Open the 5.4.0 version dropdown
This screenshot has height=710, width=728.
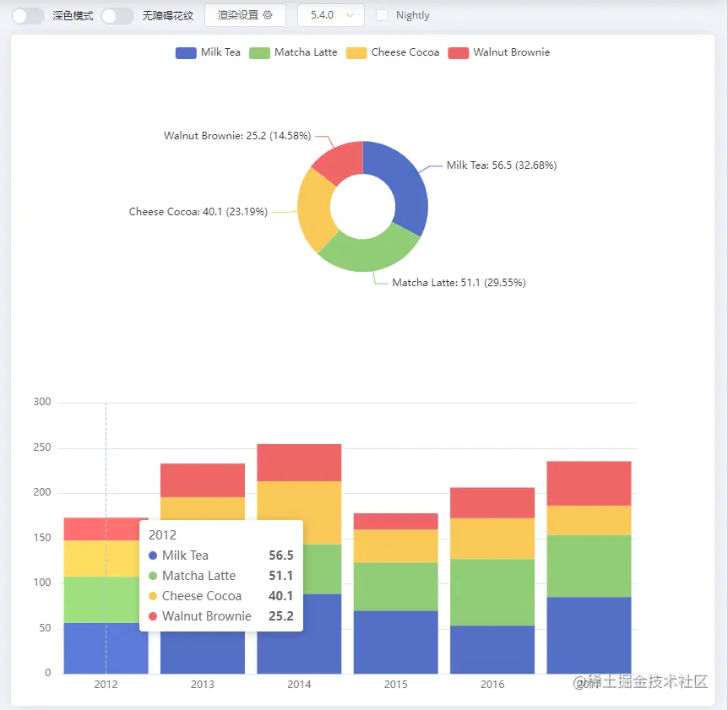(x=331, y=15)
